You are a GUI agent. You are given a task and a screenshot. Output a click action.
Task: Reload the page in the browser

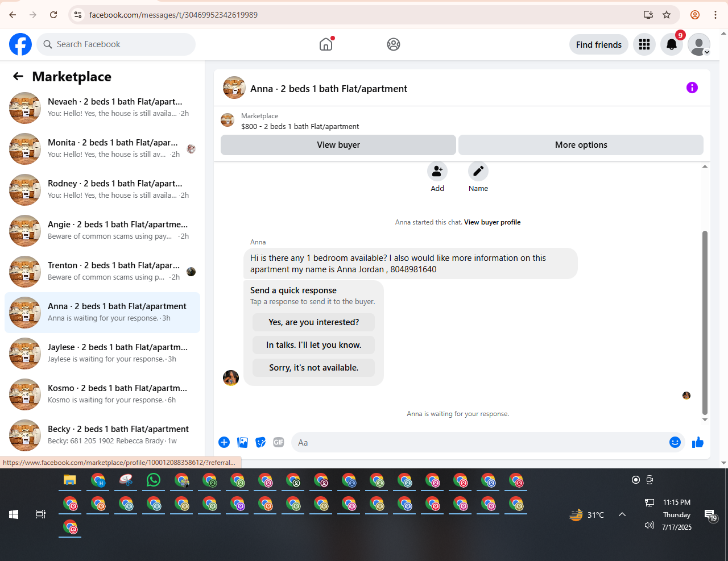(53, 15)
